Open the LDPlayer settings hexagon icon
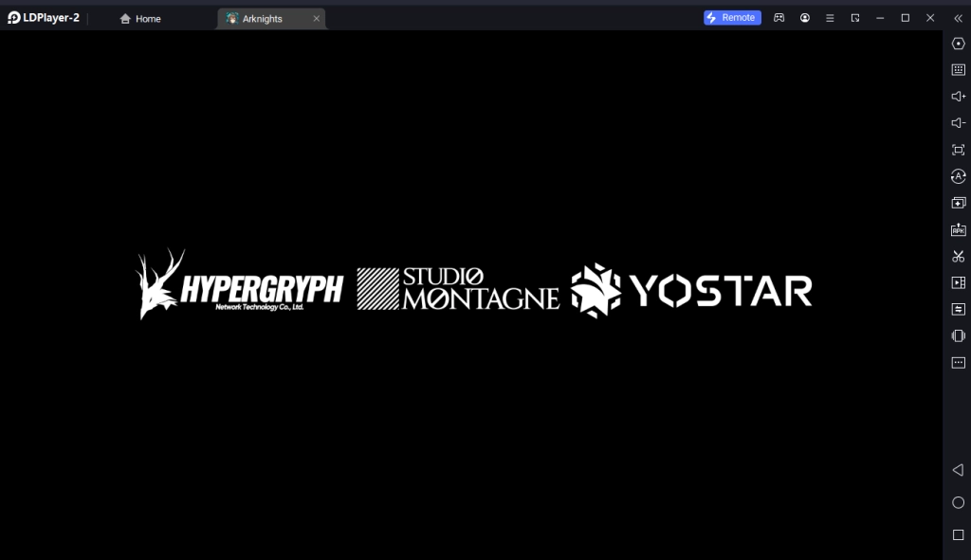971x560 pixels. (958, 44)
